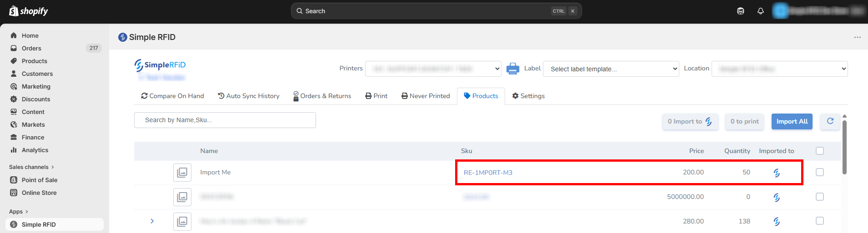Image resolution: width=868 pixels, height=233 pixels.
Task: Select the Products tab in Simple RFID
Action: point(481,96)
